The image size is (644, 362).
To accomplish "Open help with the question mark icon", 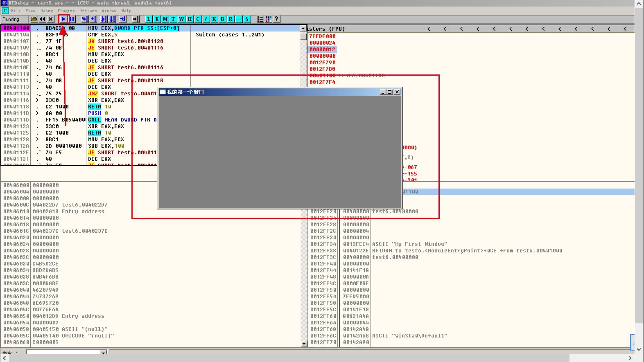I will pos(277,19).
